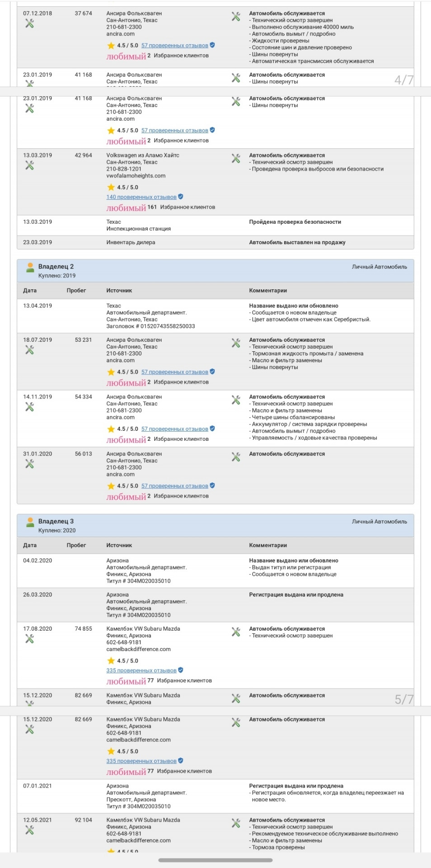The width and height of the screenshot is (431, 868).
Task: Click the mileage value 92 104
Action: (84, 820)
